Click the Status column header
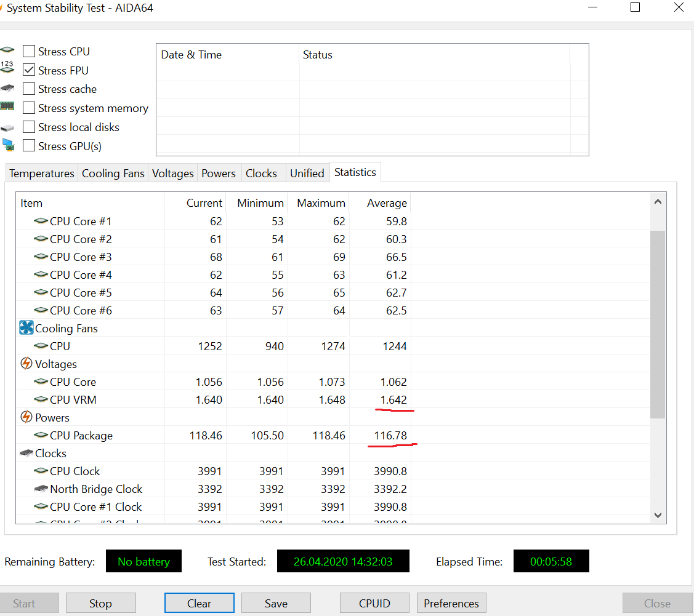The height and width of the screenshot is (616, 694). pos(434,55)
